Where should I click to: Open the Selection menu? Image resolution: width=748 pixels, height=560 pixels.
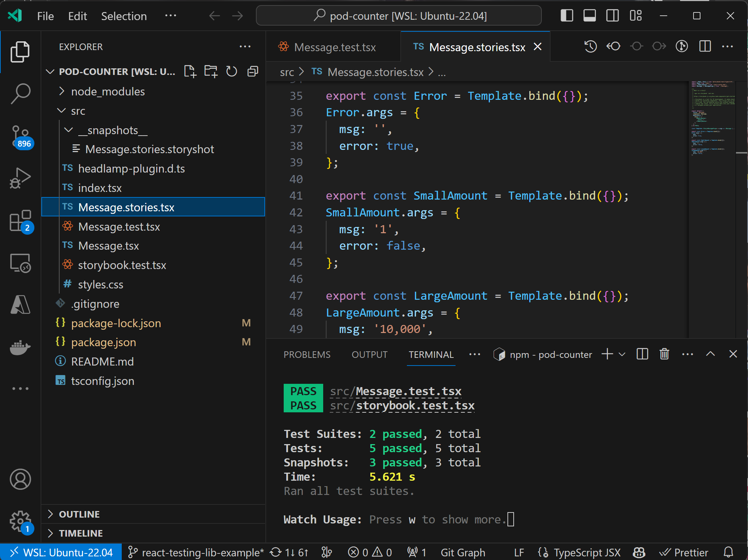(x=124, y=16)
